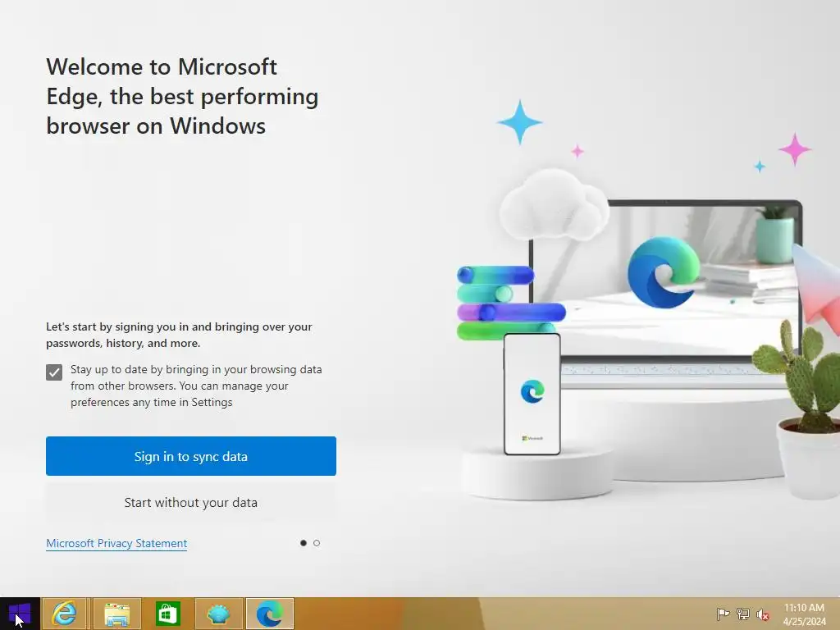840x630 pixels.
Task: Open the Windows Store taskbar icon
Action: click(x=167, y=614)
